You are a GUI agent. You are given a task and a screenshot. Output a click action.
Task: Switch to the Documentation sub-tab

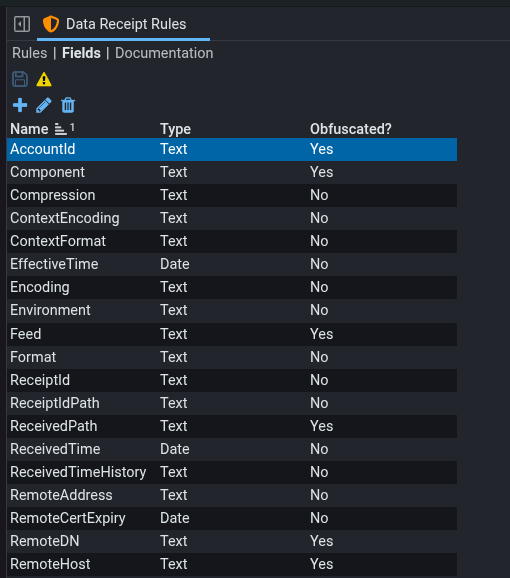164,53
